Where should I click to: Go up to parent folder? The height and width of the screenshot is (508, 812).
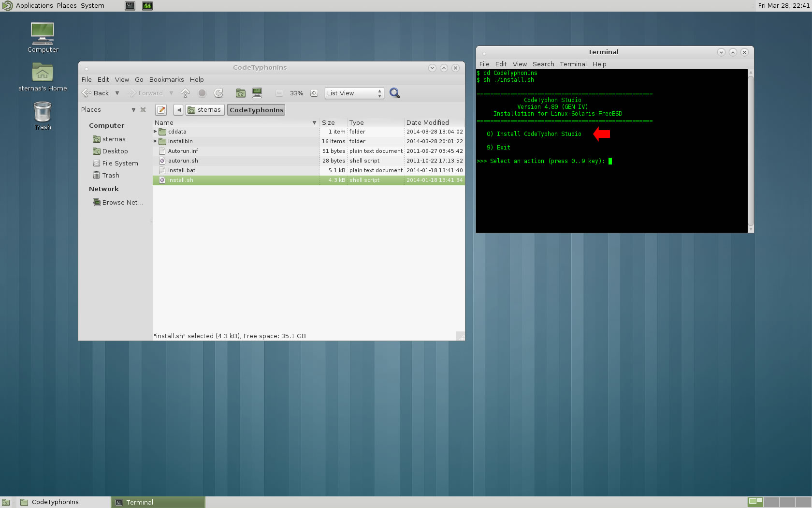pyautogui.click(x=185, y=93)
